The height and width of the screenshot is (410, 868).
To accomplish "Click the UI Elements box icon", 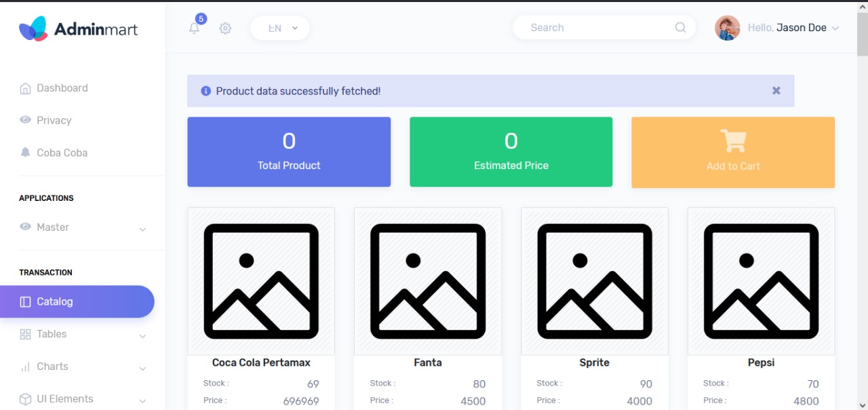I will (x=25, y=399).
